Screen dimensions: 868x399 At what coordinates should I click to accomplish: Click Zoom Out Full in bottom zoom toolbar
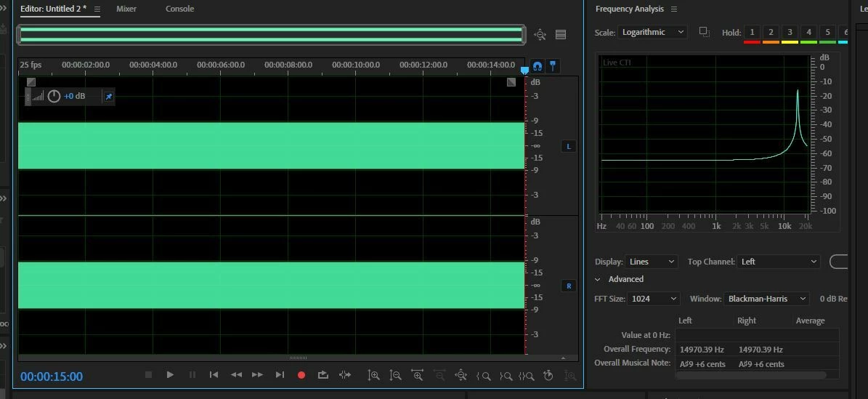(461, 376)
